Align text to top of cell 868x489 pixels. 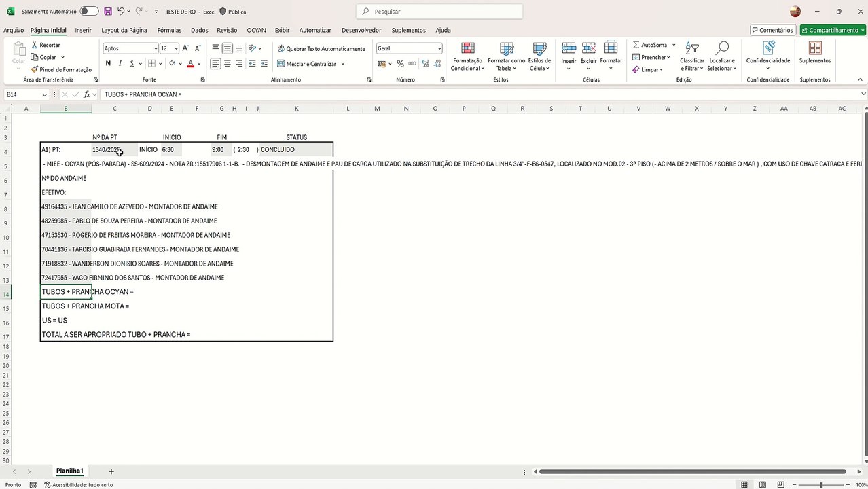[x=215, y=48]
